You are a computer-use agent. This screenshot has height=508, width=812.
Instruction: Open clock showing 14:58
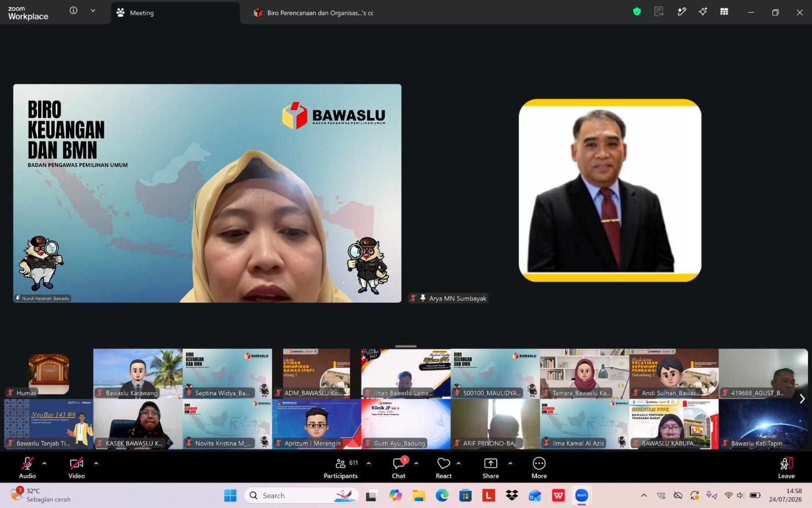(x=785, y=495)
